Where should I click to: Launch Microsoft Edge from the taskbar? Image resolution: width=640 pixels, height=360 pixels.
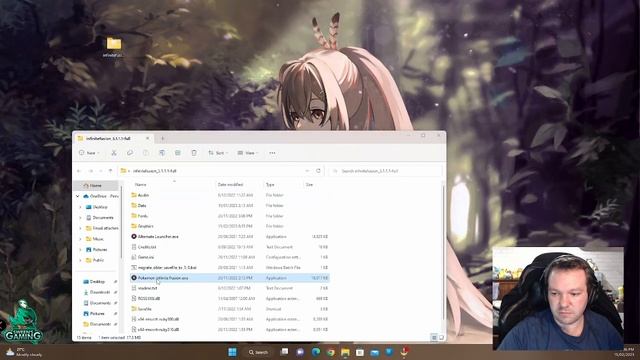click(x=316, y=352)
